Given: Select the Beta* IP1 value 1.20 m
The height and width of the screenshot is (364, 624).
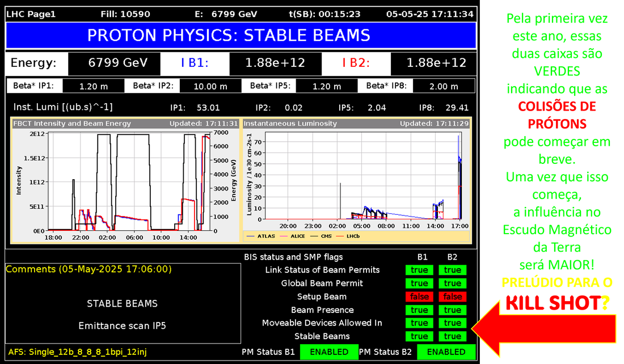Looking at the screenshot, I should coord(94,86).
